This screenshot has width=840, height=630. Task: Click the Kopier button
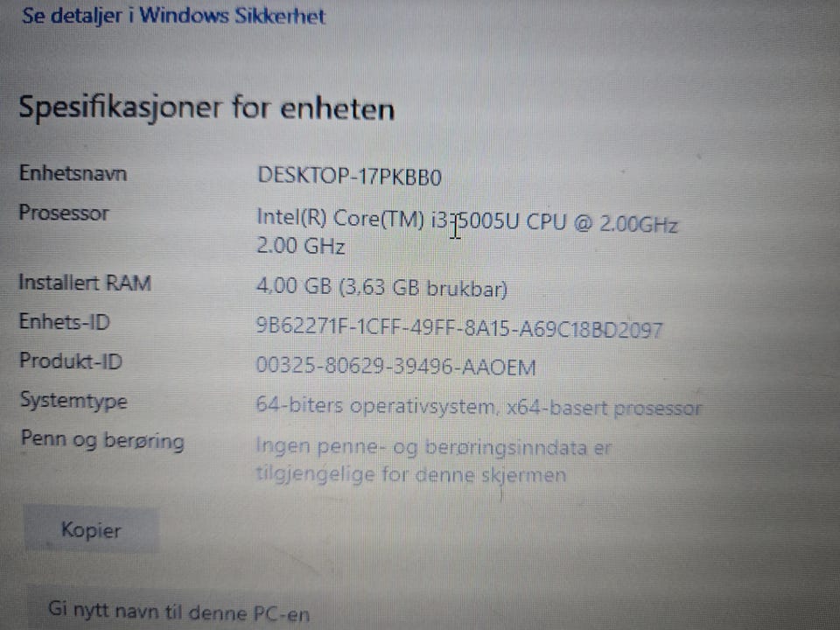(91, 530)
